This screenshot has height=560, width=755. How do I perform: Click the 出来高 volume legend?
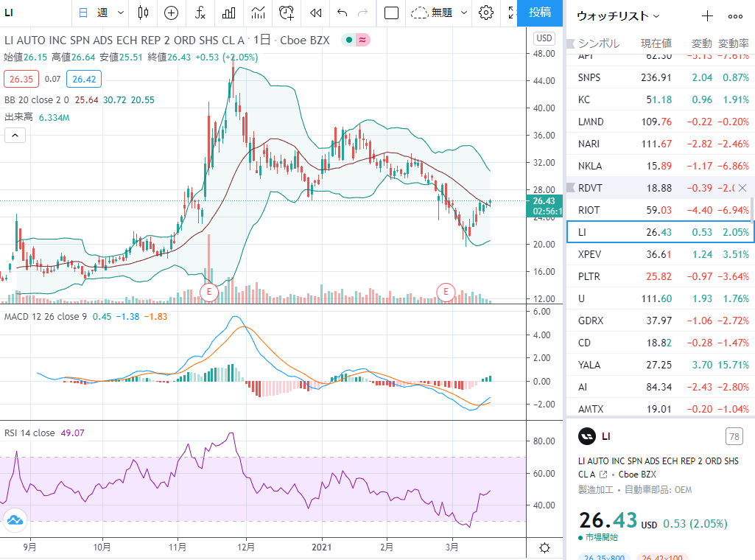click(18, 117)
